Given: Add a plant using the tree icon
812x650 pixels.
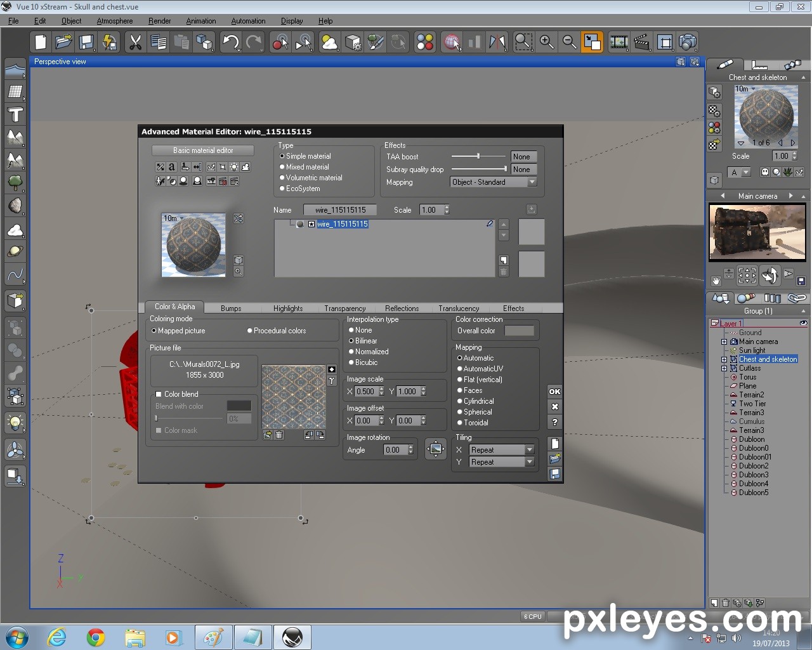Looking at the screenshot, I should 15,183.
